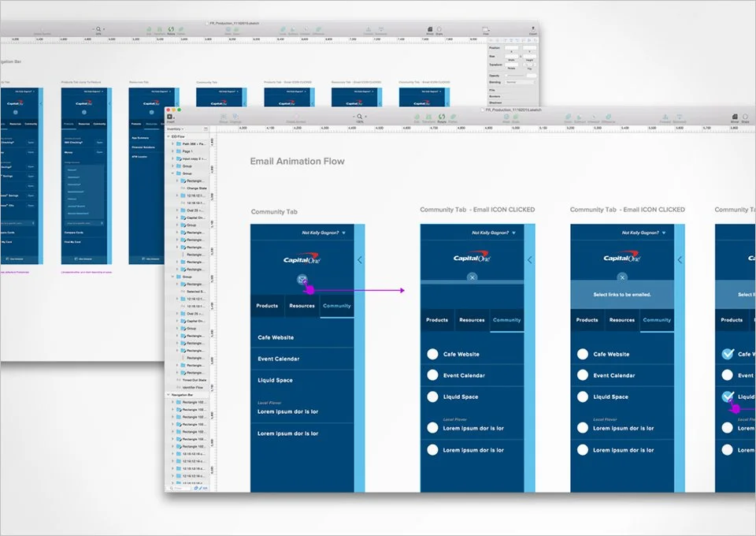Open Mirror in back window toolbar
Screen dimensions: 756x536
click(430, 29)
